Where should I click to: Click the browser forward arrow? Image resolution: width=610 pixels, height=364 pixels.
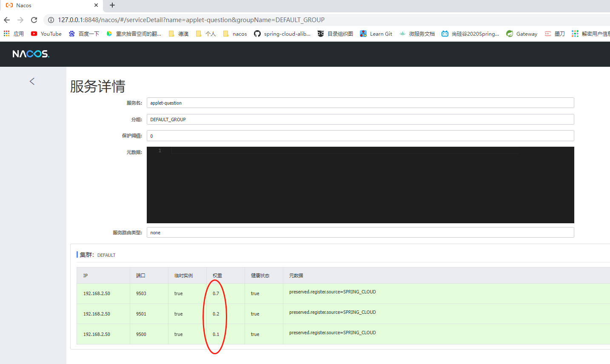(x=20, y=20)
